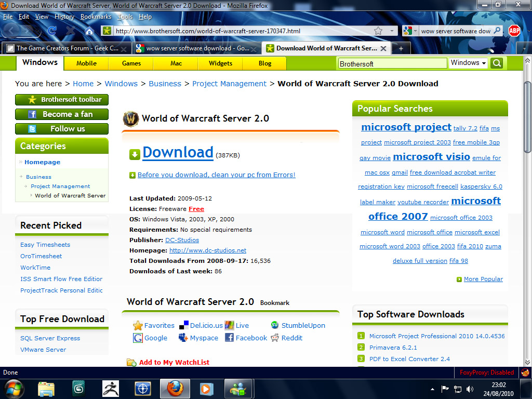The width and height of the screenshot is (532, 399).
Task: Switch to The Game Creators Forum tab
Action: pyautogui.click(x=66, y=48)
